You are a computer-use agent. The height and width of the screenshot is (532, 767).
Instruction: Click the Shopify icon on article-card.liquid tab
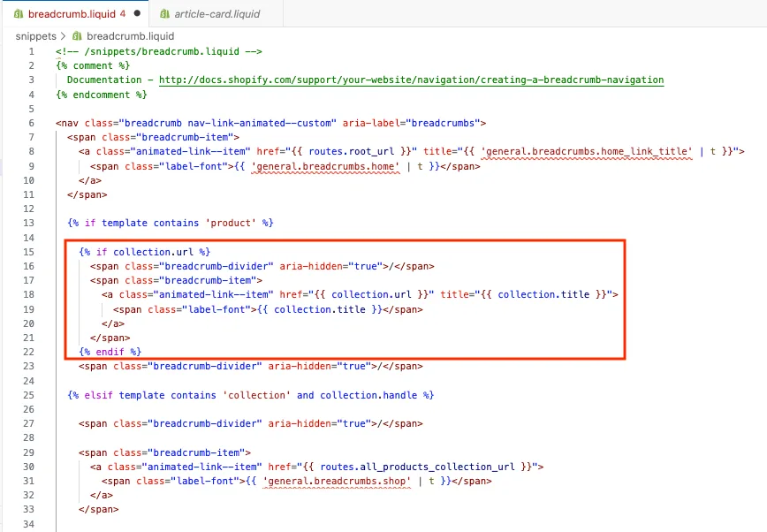coord(165,14)
